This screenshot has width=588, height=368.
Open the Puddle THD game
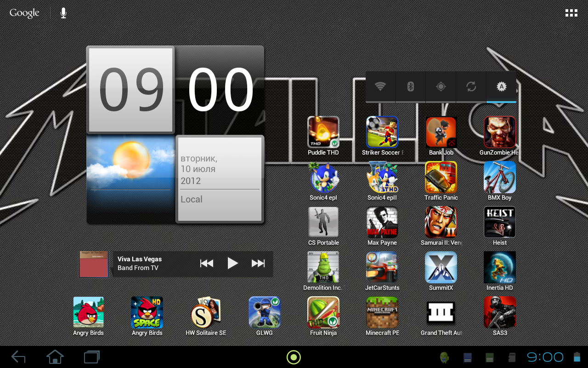click(x=323, y=132)
